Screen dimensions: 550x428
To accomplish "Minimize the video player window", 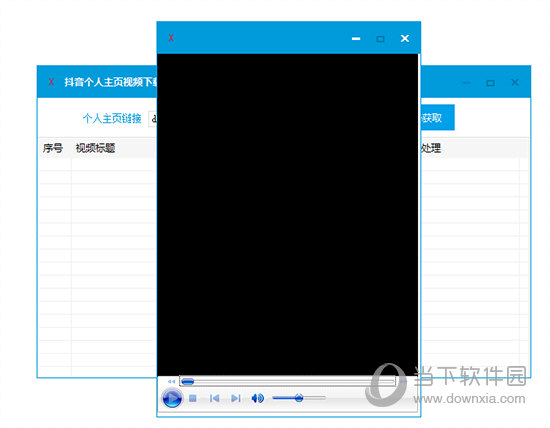I will (356, 39).
